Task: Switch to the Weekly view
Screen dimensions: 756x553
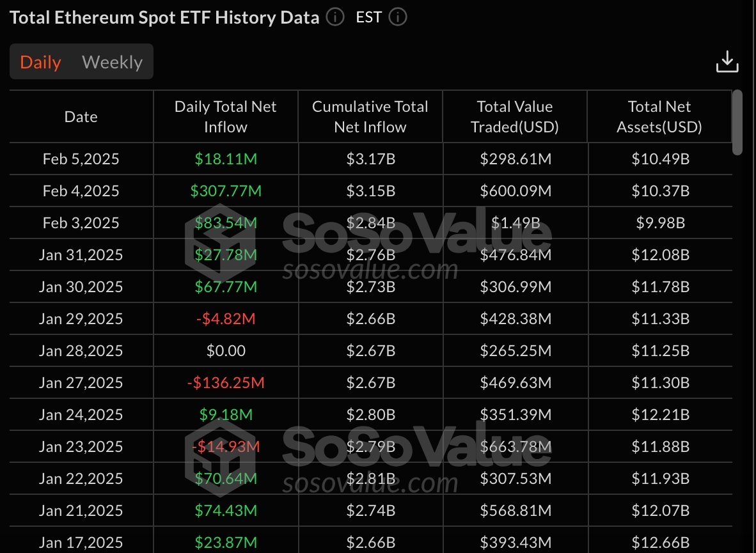Action: (x=112, y=61)
